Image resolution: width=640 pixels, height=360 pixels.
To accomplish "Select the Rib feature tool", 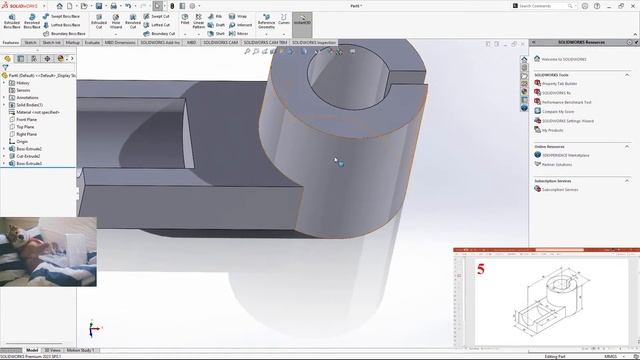I will tap(215, 16).
